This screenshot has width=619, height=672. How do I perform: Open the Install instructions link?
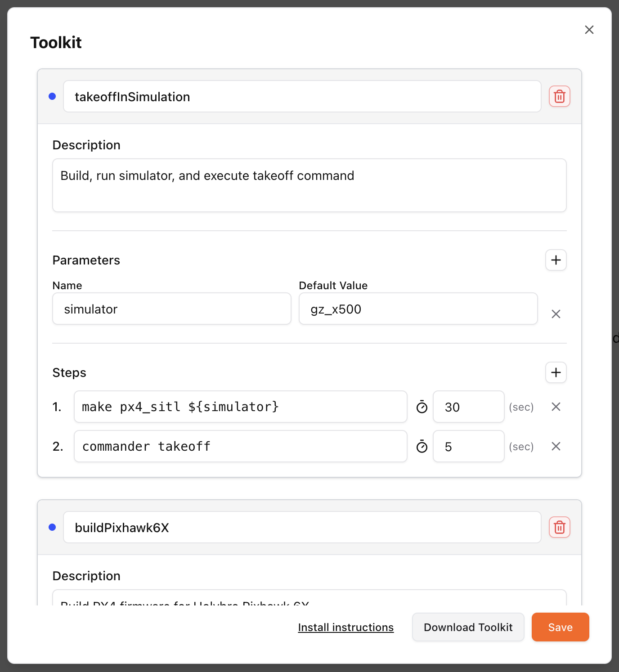346,627
